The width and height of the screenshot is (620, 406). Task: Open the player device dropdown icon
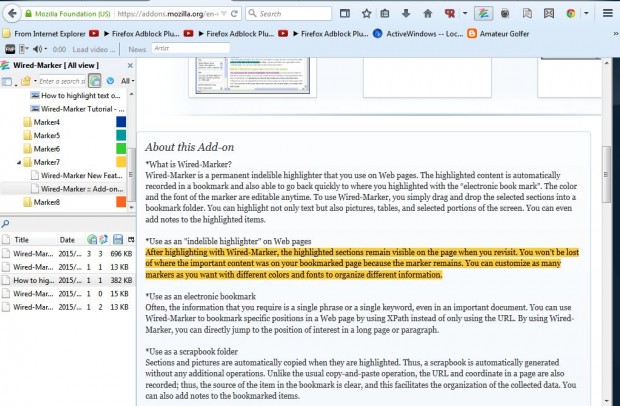pyautogui.click(x=24, y=49)
